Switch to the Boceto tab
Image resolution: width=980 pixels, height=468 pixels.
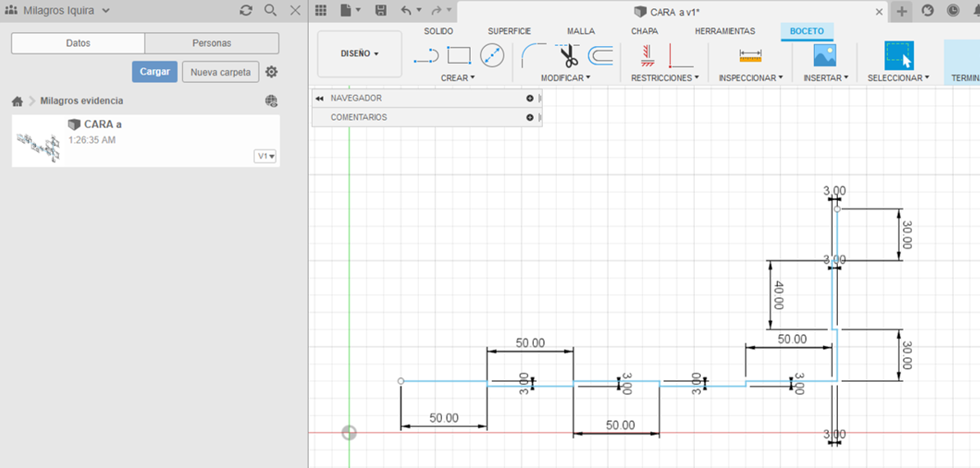pos(807,31)
